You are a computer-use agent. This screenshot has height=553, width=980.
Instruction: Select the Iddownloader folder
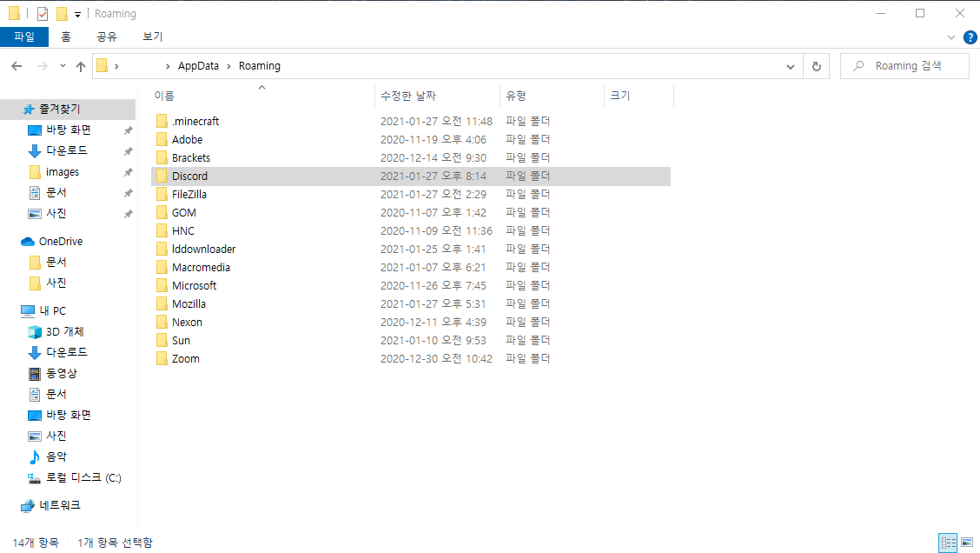411,249
